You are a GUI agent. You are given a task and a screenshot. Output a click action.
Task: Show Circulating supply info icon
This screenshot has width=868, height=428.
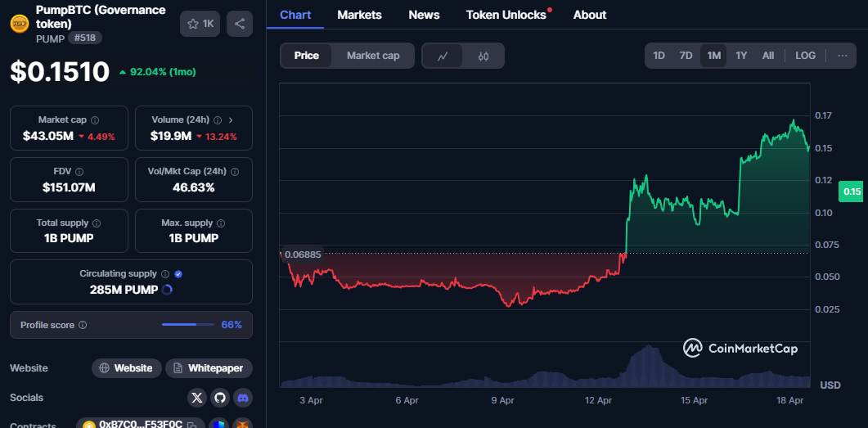click(165, 274)
